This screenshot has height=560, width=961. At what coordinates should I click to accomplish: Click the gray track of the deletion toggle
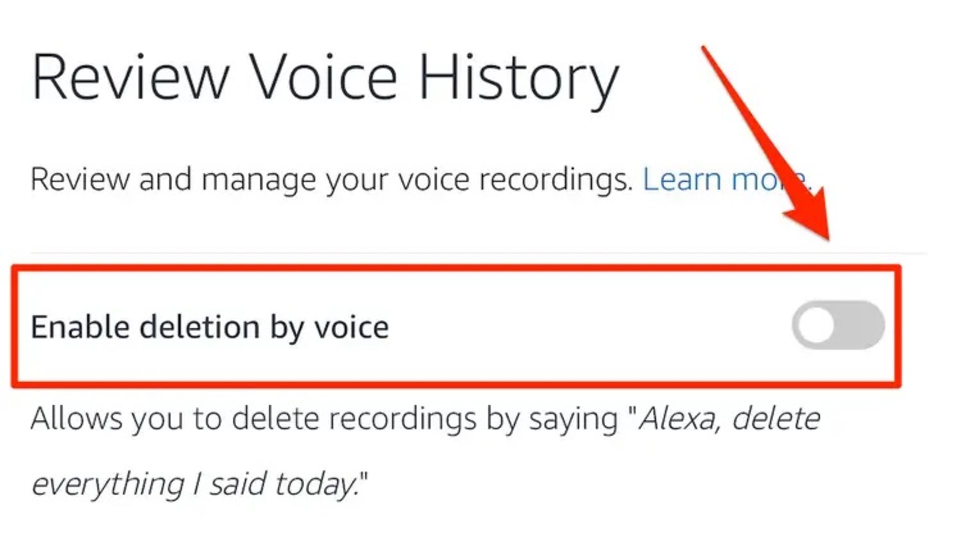pyautogui.click(x=860, y=325)
